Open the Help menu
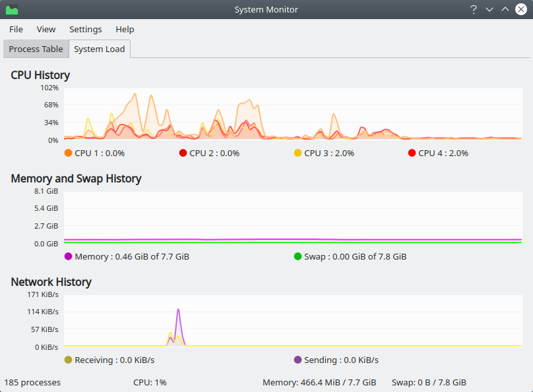The image size is (533, 392). click(125, 29)
